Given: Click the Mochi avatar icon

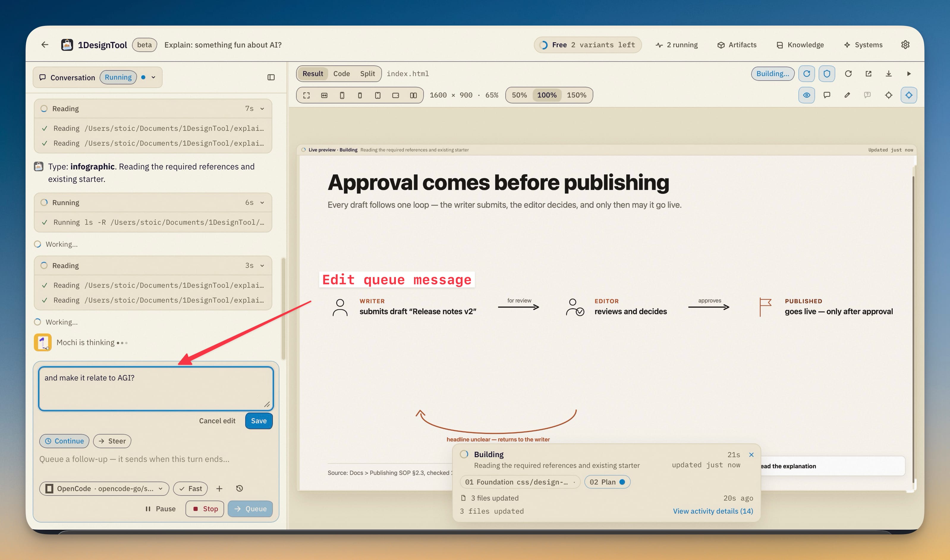Looking at the screenshot, I should coord(43,342).
